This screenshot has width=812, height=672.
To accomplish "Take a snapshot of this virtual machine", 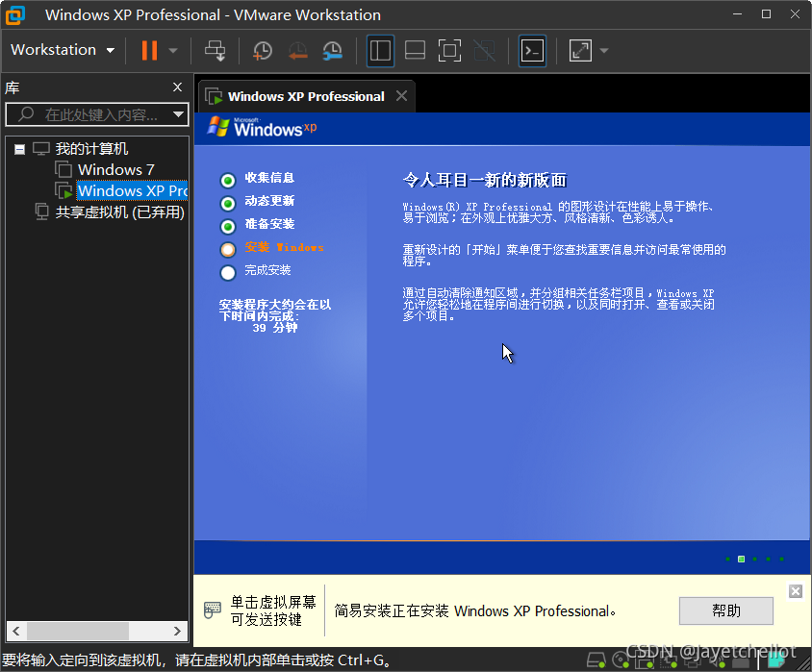I will click(x=263, y=51).
